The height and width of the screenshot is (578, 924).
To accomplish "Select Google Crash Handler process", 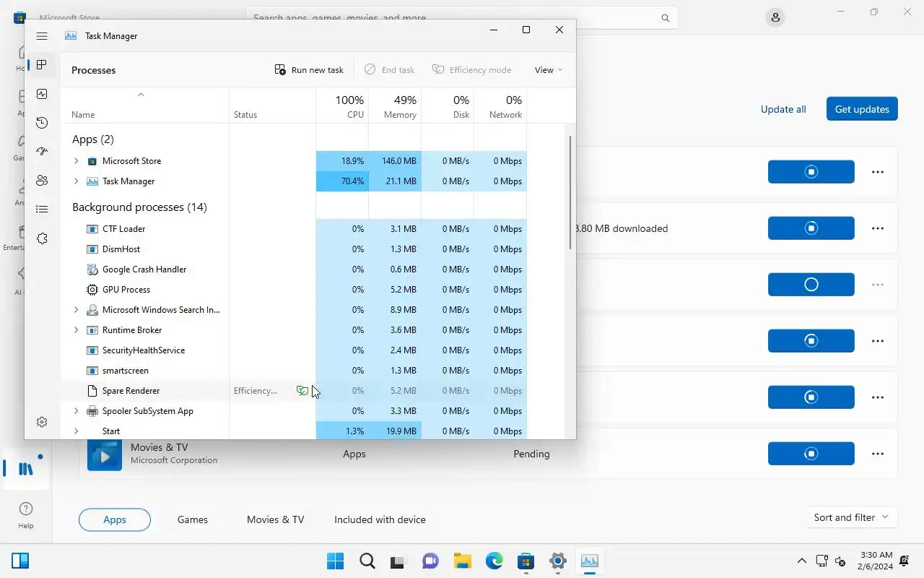I will (x=294, y=269).
